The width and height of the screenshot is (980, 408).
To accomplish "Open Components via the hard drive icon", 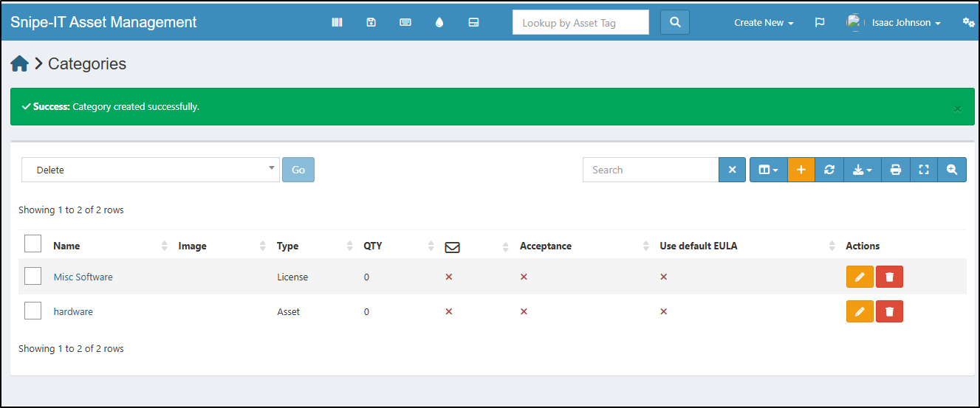I will (474, 23).
